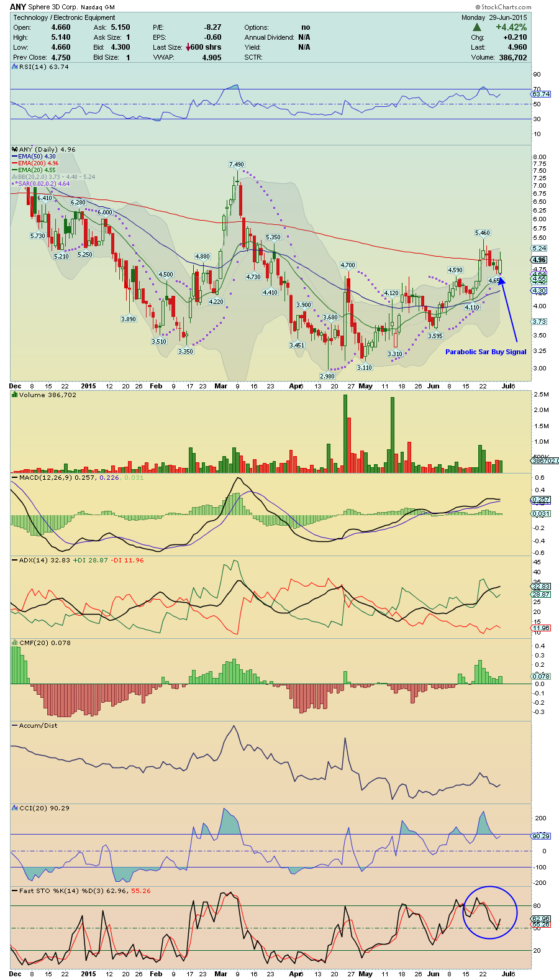Screen dimensions: 559x980
Task: Click the ADX 32.83 axis value tag
Action: [x=541, y=587]
